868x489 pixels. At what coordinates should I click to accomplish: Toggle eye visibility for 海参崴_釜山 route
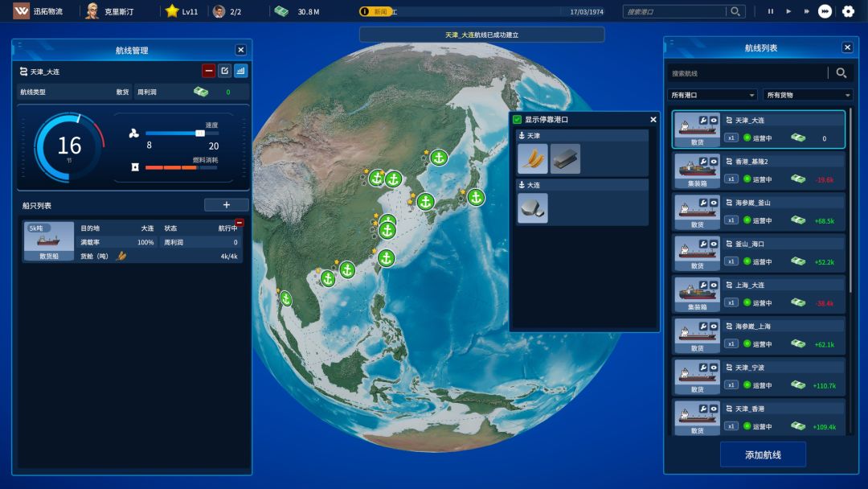point(714,203)
